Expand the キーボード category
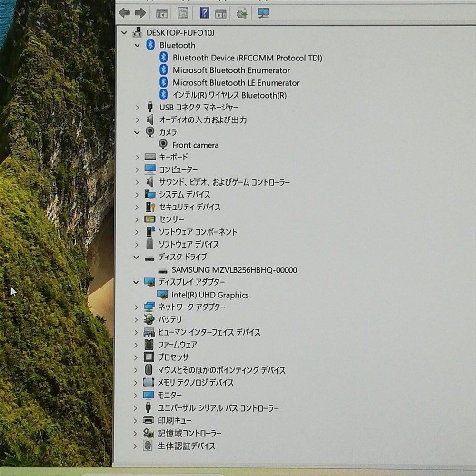 137,157
